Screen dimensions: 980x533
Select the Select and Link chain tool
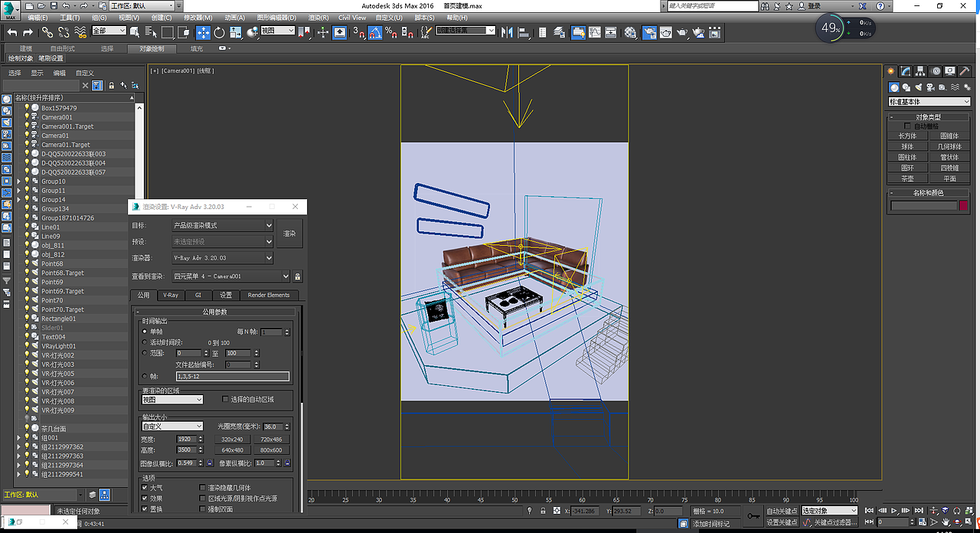[x=47, y=32]
